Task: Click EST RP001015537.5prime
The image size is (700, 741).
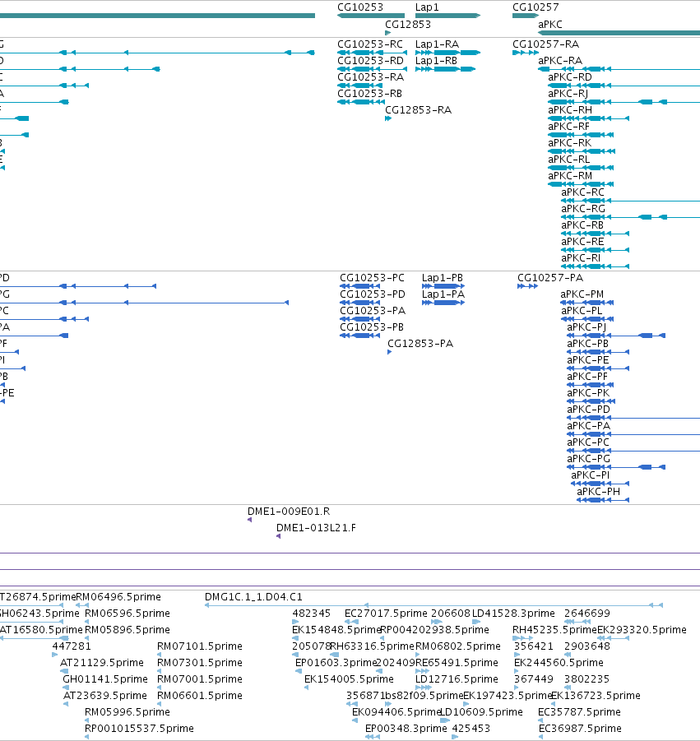Action: [x=139, y=728]
